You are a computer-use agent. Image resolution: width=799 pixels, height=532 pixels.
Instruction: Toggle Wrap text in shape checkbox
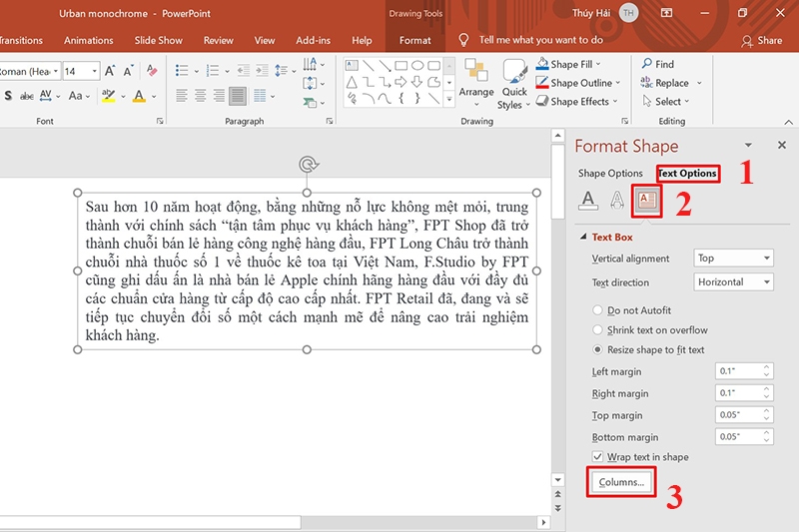point(597,457)
